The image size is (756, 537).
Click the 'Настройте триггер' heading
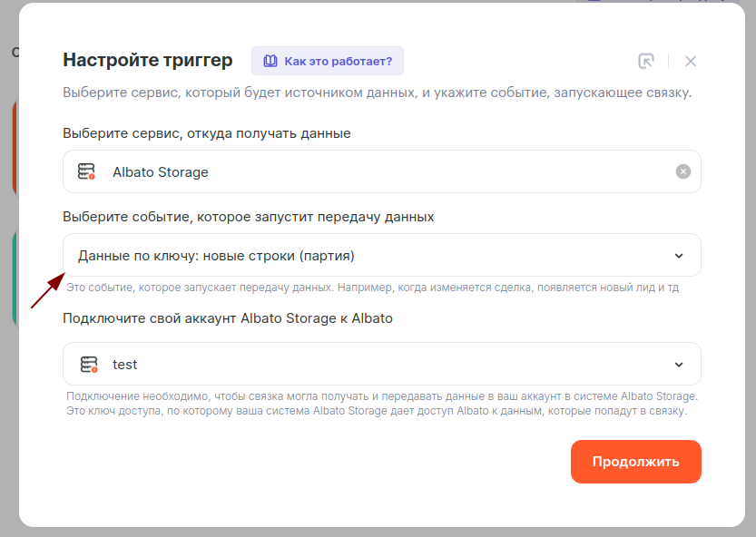pyautogui.click(x=148, y=60)
